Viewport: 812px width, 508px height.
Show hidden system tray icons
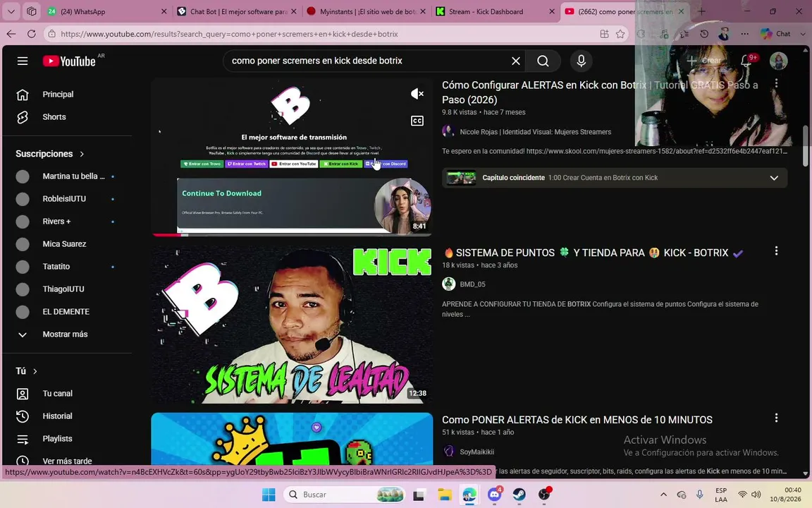pyautogui.click(x=663, y=495)
